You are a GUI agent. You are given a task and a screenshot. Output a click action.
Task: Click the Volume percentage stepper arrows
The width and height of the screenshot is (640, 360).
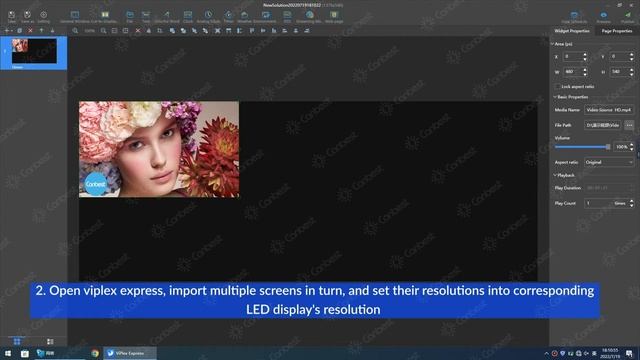point(631,147)
